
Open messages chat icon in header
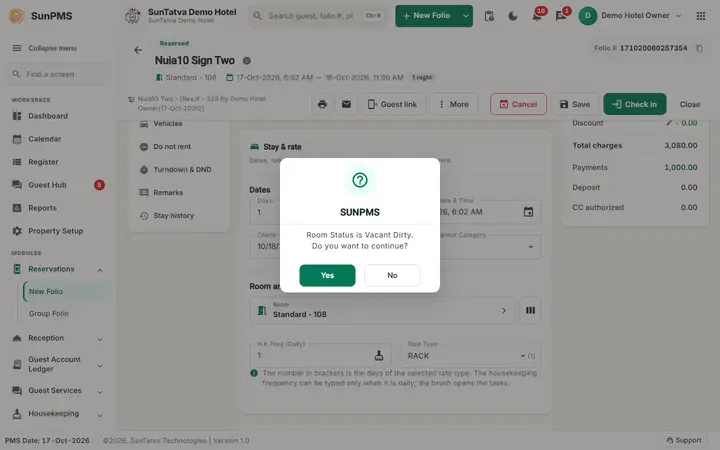(x=561, y=17)
